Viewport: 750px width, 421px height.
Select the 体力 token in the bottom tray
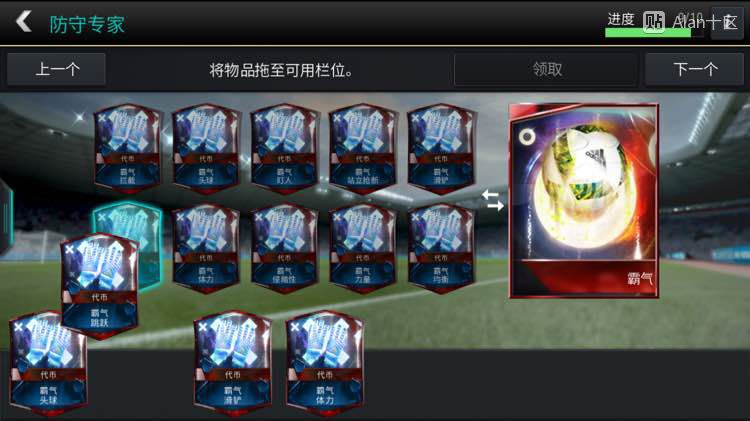coord(325,364)
